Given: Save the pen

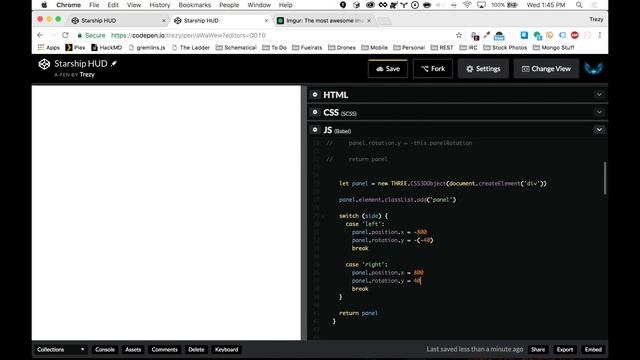Looking at the screenshot, I should point(388,69).
